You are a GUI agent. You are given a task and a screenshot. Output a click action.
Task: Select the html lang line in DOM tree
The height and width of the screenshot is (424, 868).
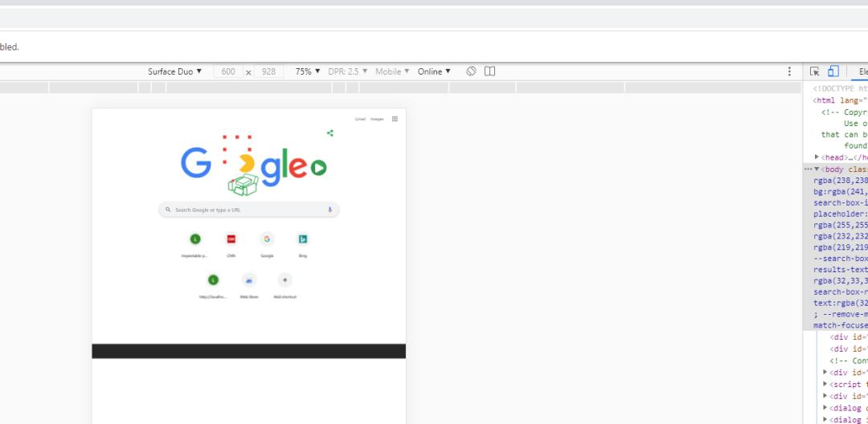coord(841,100)
